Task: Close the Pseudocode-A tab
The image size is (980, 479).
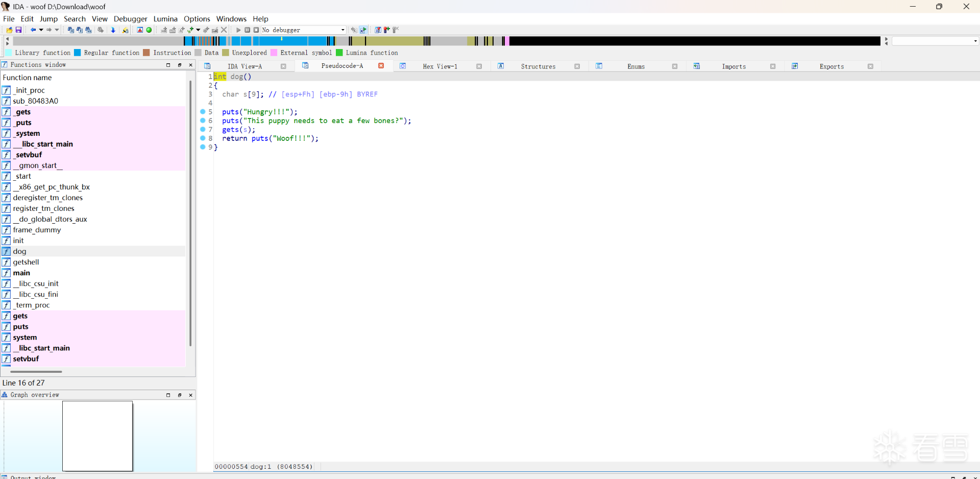Action: coord(381,66)
